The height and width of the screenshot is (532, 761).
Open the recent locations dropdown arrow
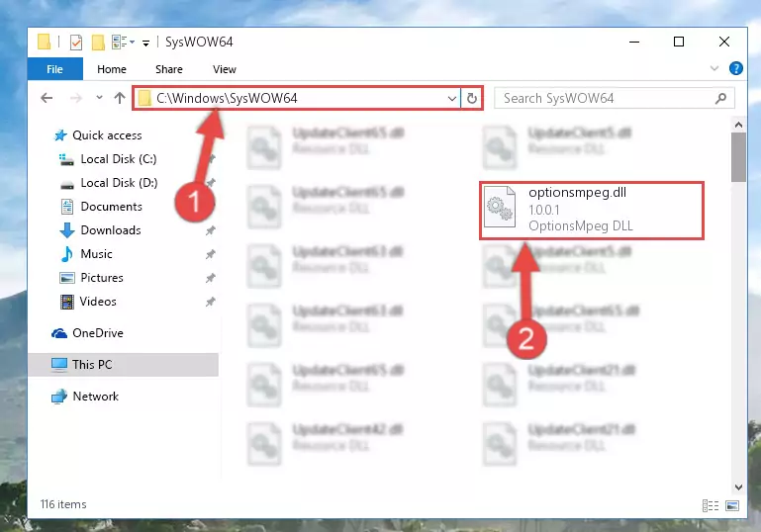(x=99, y=98)
